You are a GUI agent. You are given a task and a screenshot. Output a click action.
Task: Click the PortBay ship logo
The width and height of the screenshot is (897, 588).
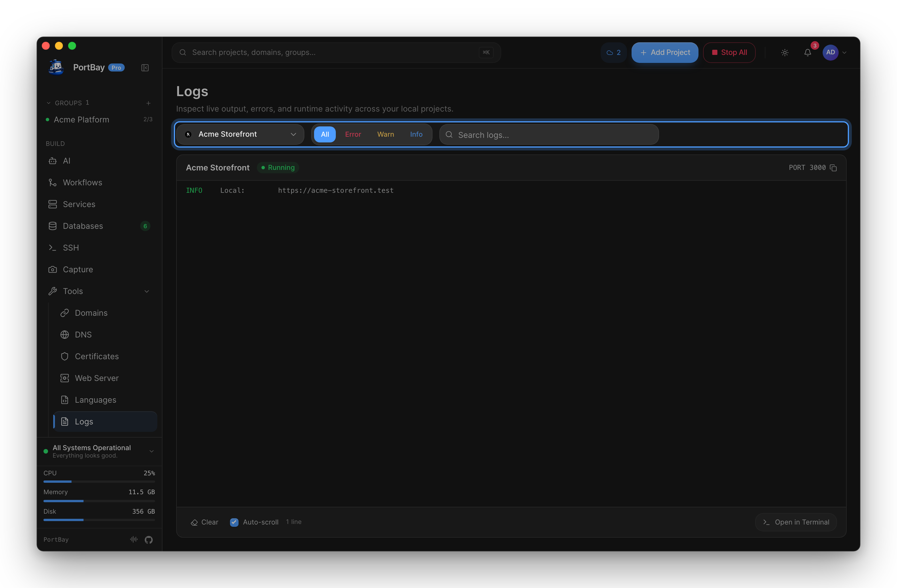pos(56,67)
